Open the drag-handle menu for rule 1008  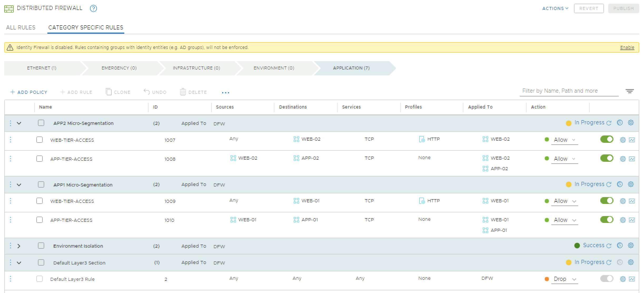(11, 159)
